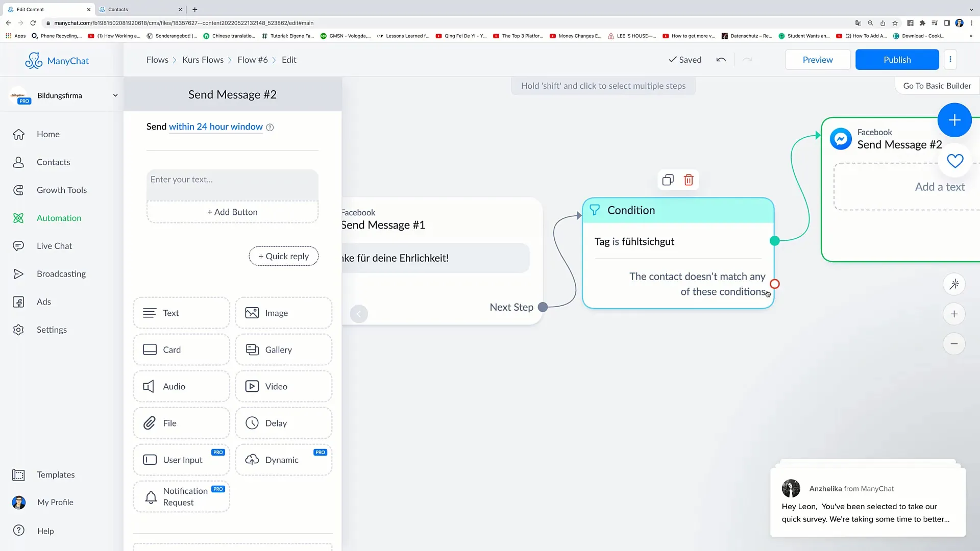Click the zoom out minus icon on canvas
This screenshot has height=551, width=980.
[x=954, y=344]
